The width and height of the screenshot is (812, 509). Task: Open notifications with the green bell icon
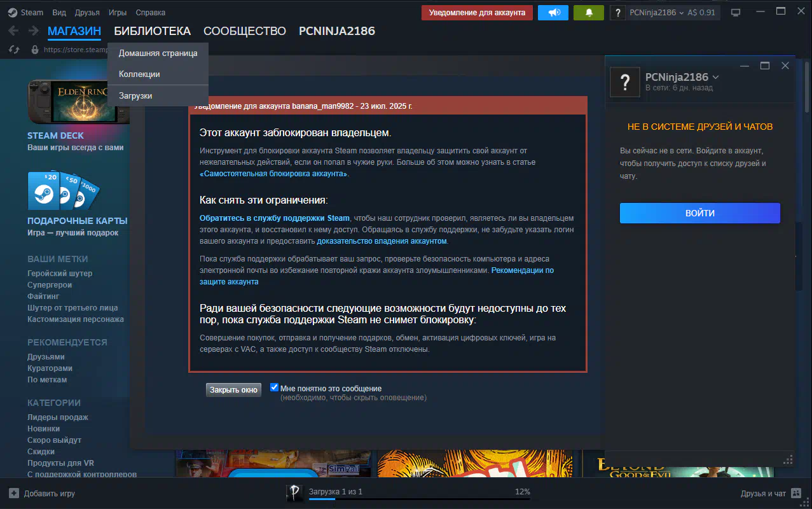[x=589, y=13]
